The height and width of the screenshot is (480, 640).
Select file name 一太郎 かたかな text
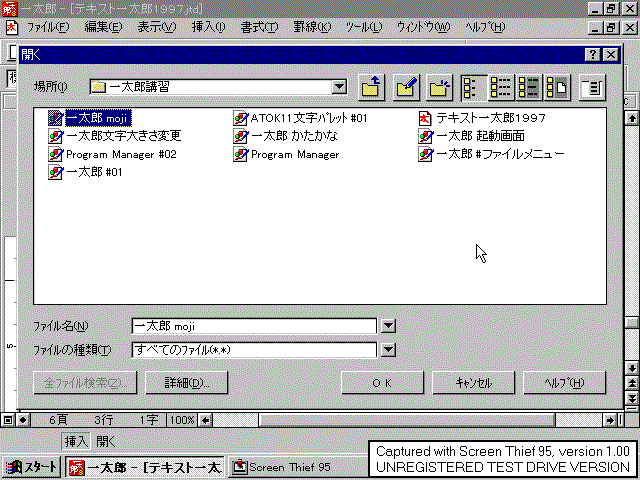294,136
